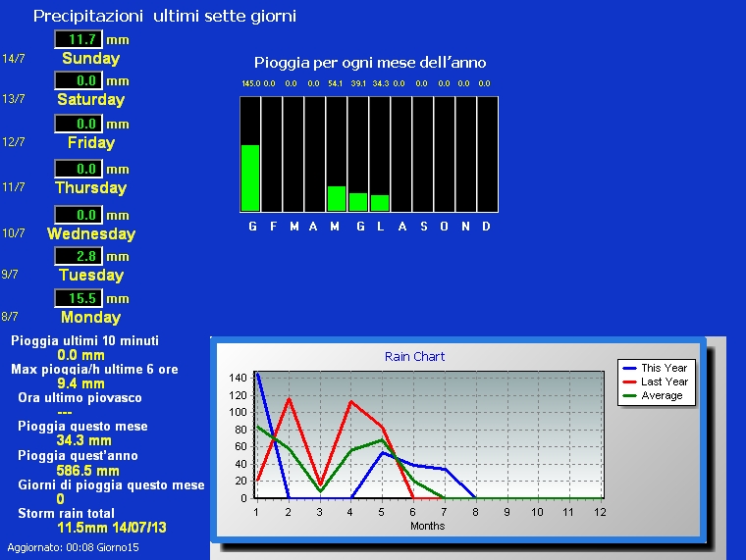746x560 pixels.
Task: Click 'Giorni di pioggia questo mese' label
Action: point(111,484)
